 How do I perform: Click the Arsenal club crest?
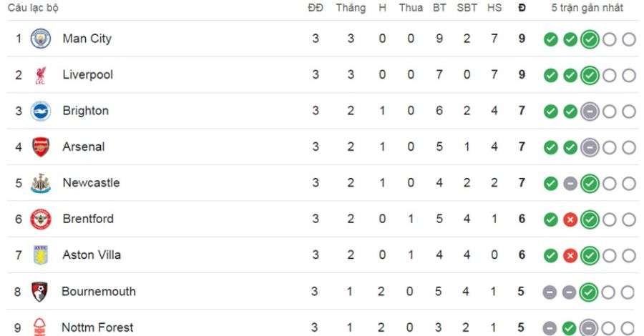pos(41,147)
